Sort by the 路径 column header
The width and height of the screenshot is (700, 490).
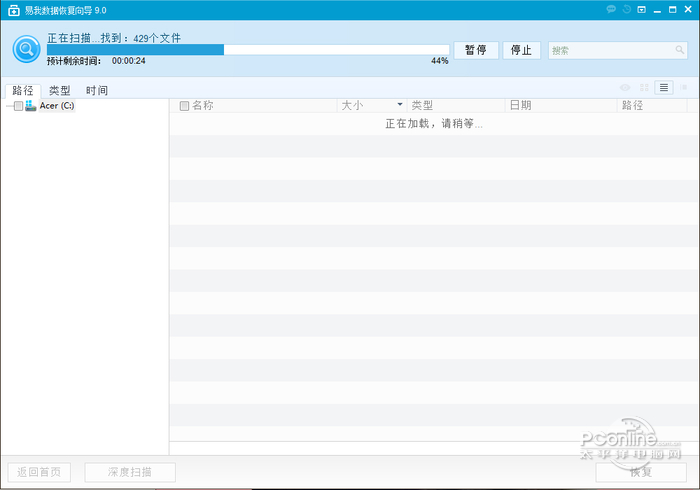pyautogui.click(x=652, y=106)
